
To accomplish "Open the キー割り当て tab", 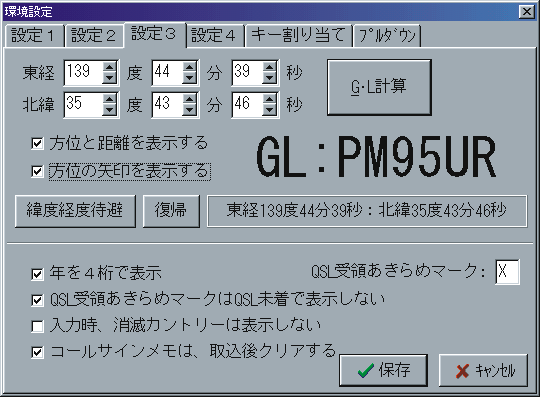I will [298, 35].
